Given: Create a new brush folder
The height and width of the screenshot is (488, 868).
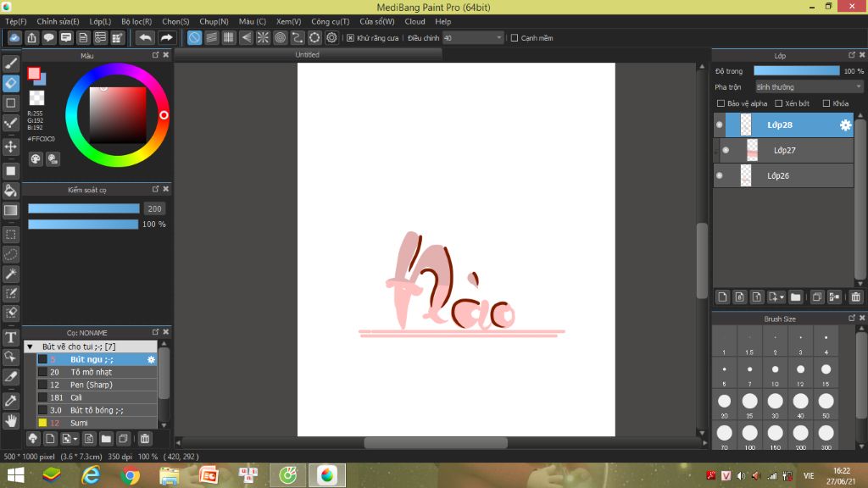Looking at the screenshot, I should point(106,439).
